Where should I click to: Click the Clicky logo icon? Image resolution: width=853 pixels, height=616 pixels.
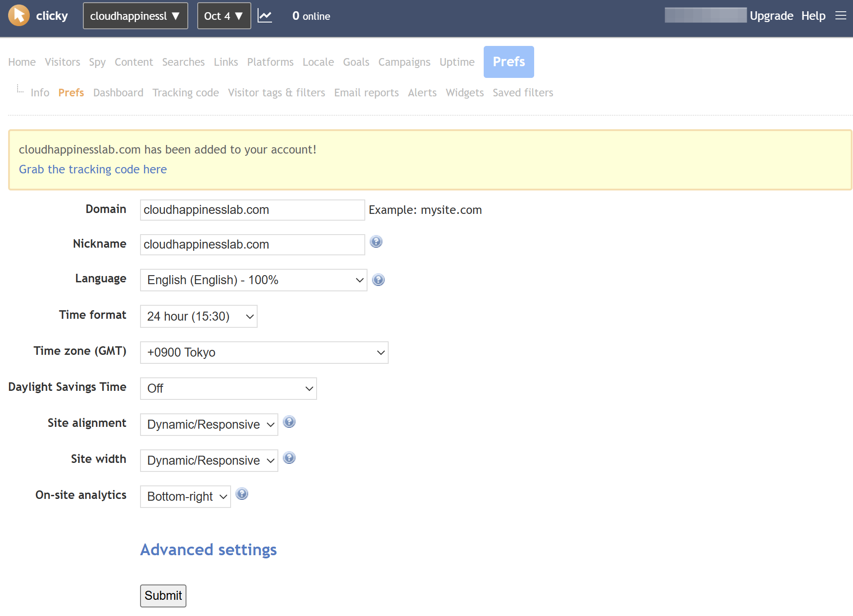tap(19, 16)
